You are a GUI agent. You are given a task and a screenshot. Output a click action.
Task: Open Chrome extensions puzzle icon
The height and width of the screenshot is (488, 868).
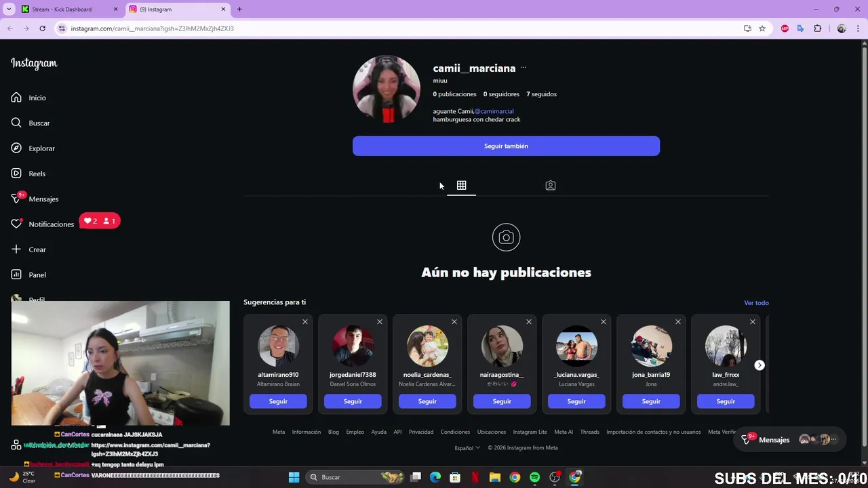817,28
